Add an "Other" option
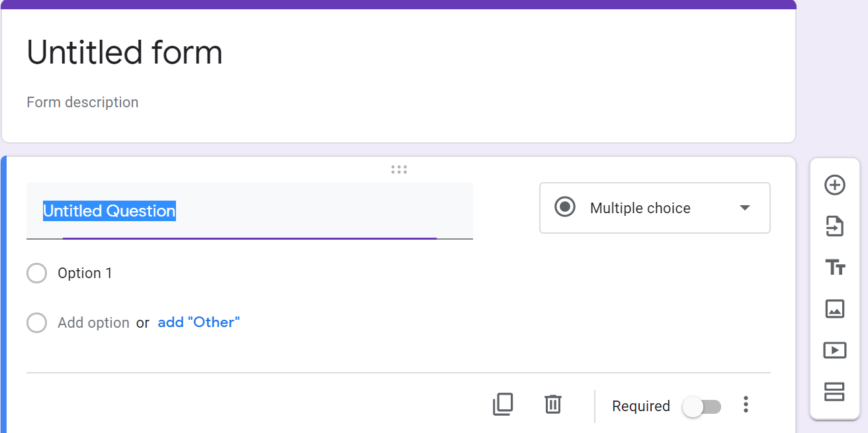The width and height of the screenshot is (868, 433). click(198, 322)
